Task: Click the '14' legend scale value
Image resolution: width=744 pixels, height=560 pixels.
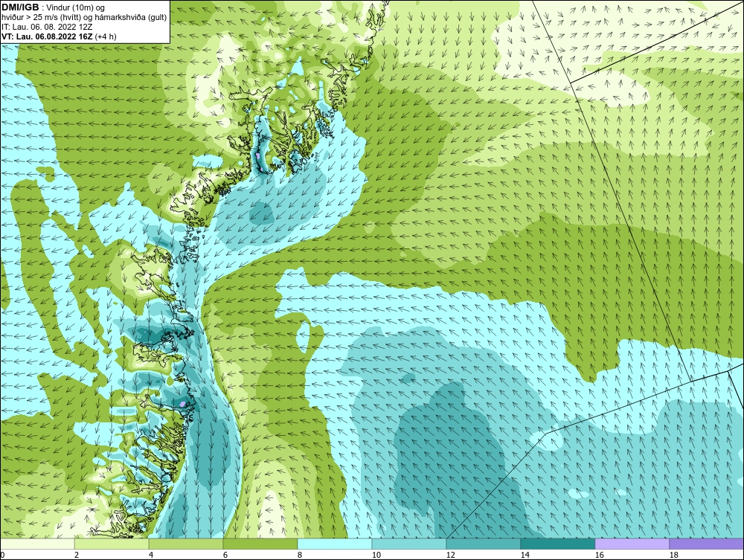Action: (525, 555)
